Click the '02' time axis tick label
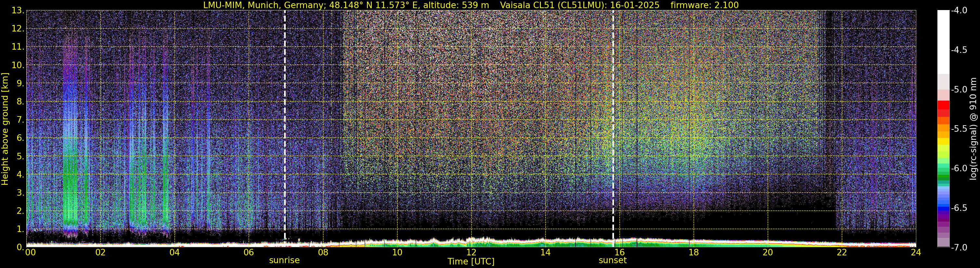 tap(100, 252)
